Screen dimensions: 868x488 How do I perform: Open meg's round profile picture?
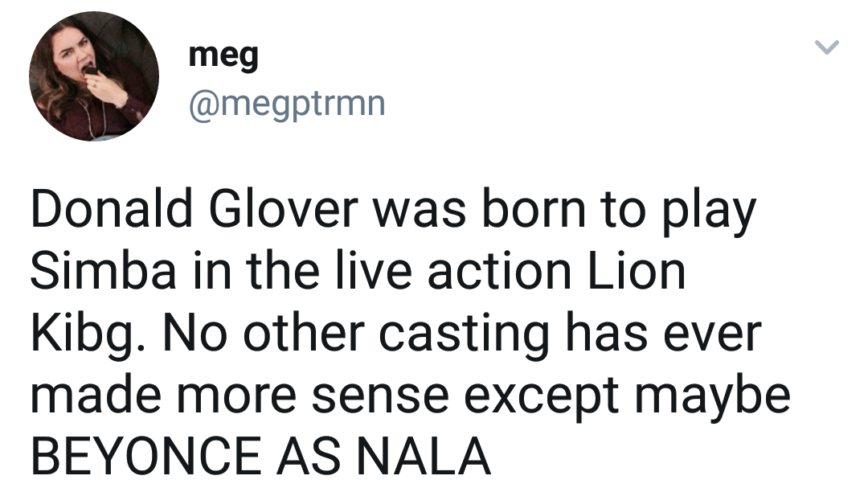click(93, 76)
